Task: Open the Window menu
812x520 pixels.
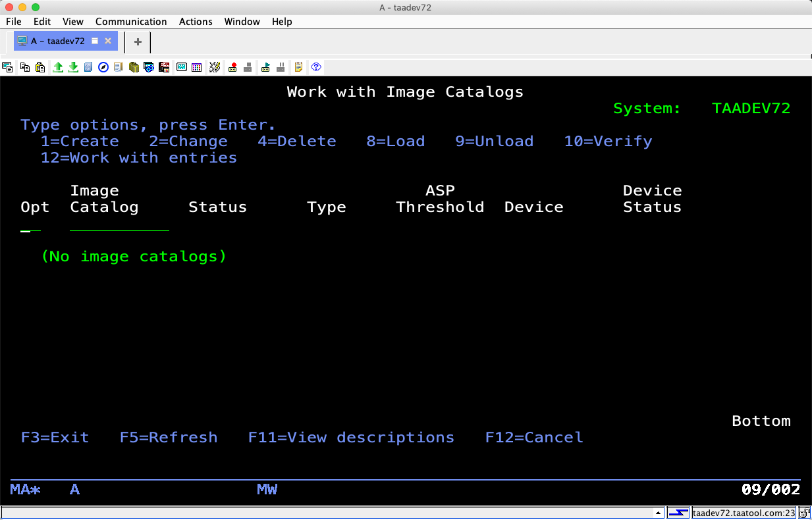Action: point(242,22)
